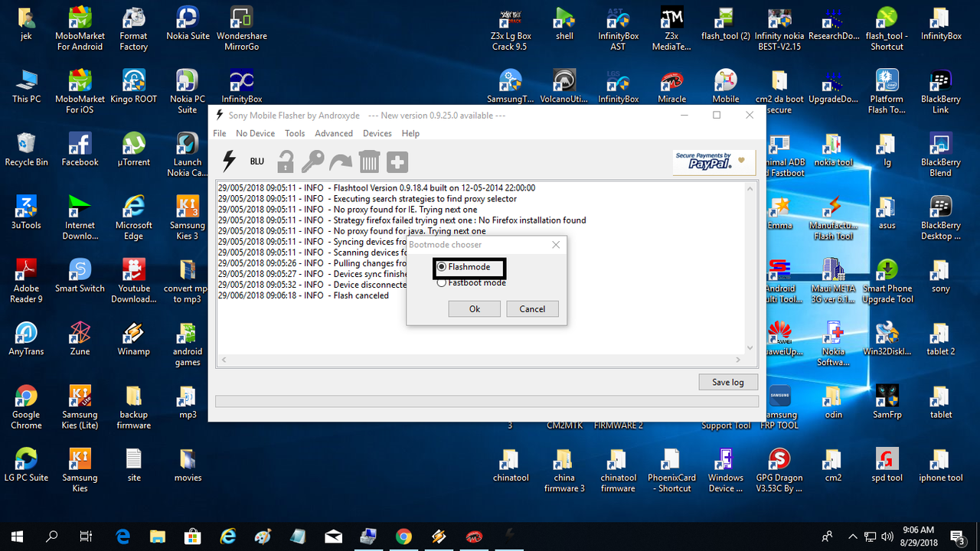The width and height of the screenshot is (980, 551).
Task: Select the LG PC Suite desktop icon
Action: tap(26, 465)
